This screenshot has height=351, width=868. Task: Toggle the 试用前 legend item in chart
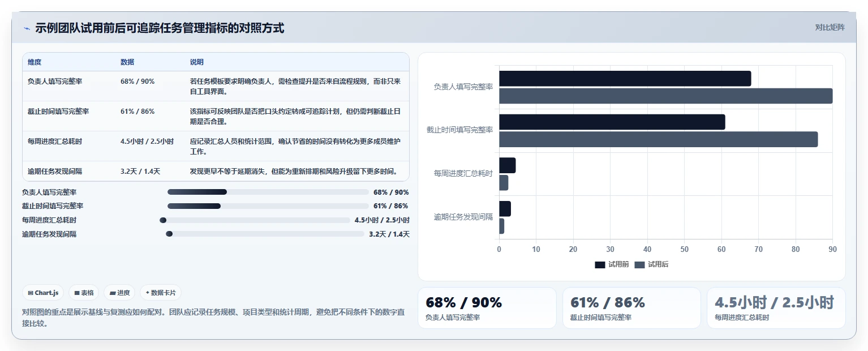click(x=612, y=264)
